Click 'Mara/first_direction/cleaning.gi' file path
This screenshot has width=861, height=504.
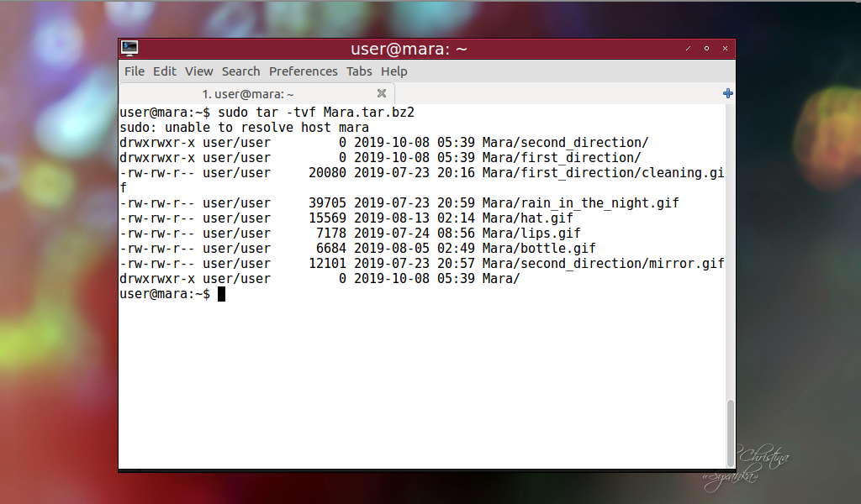(604, 173)
